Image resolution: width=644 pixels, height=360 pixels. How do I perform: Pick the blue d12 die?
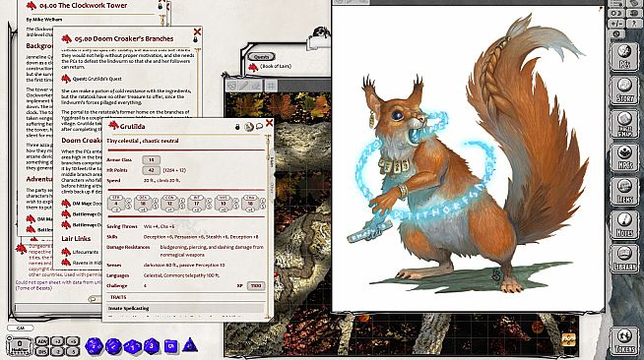click(113, 346)
